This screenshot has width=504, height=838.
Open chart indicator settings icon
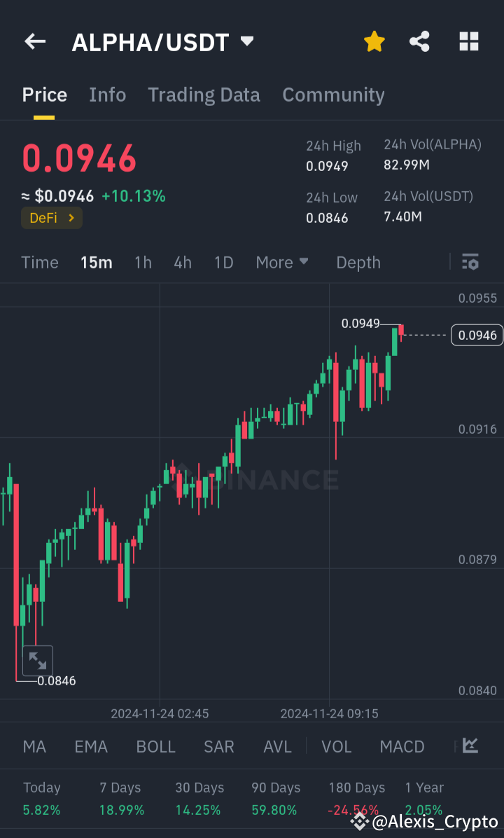click(x=470, y=262)
